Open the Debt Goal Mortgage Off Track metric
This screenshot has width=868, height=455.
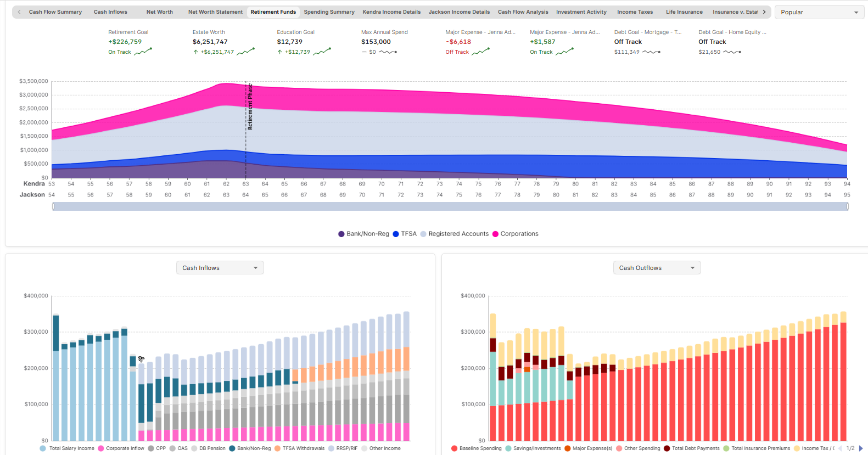pyautogui.click(x=648, y=42)
